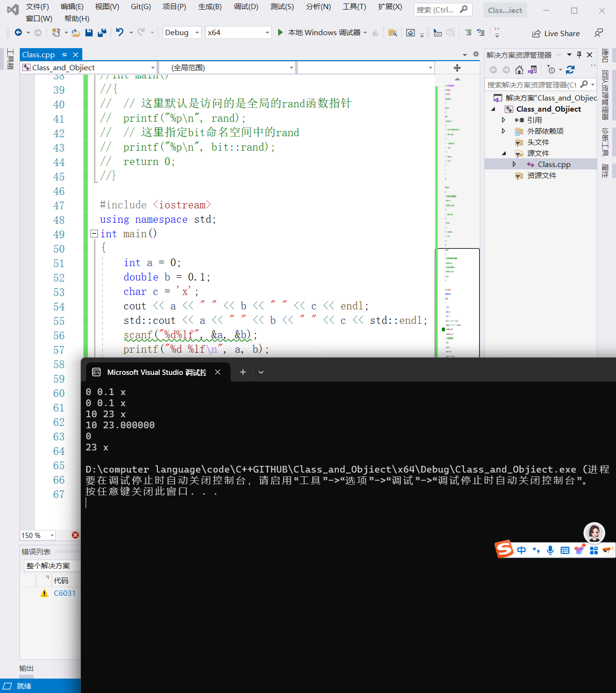616x693 pixels.
Task: Click the Home icon in Solution Explorer
Action: (519, 70)
